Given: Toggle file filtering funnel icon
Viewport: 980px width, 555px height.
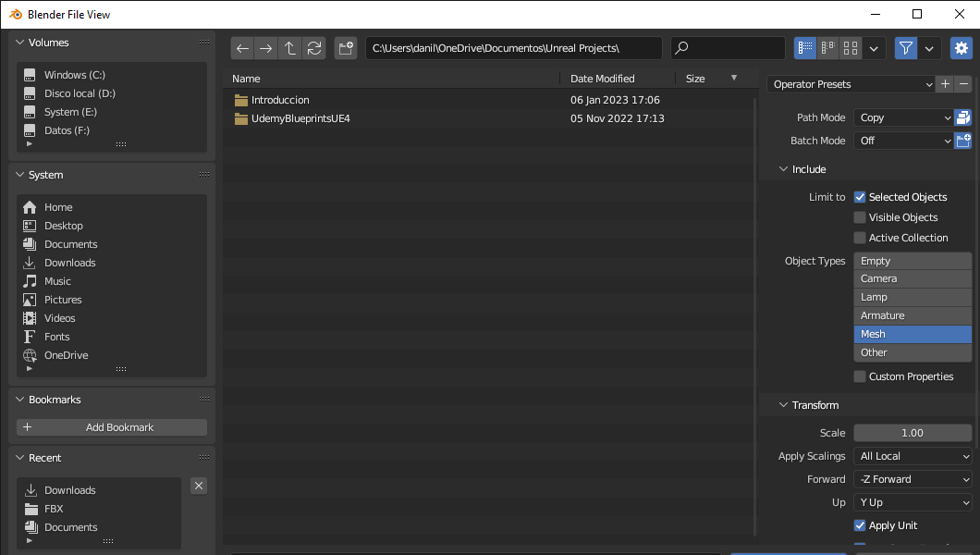Looking at the screenshot, I should coord(906,48).
